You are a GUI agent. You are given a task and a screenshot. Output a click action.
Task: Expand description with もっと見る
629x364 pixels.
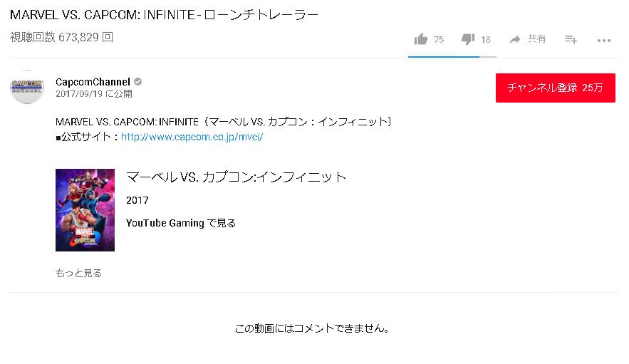click(x=78, y=273)
